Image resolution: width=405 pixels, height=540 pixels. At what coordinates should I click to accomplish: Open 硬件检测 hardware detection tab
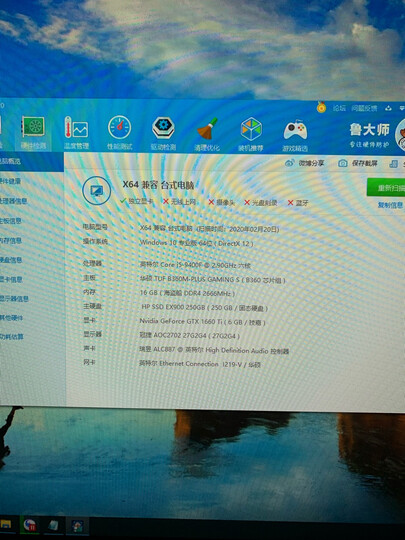33,132
